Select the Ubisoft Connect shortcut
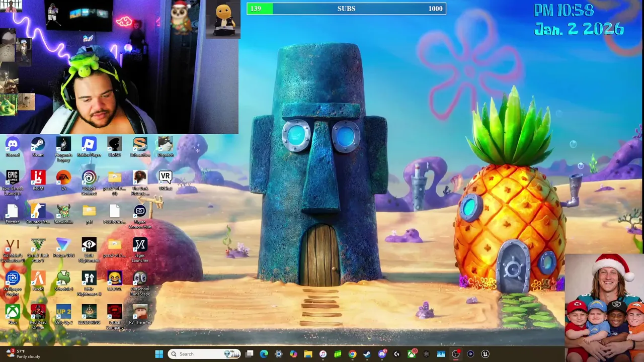644x362 pixels. (x=89, y=183)
